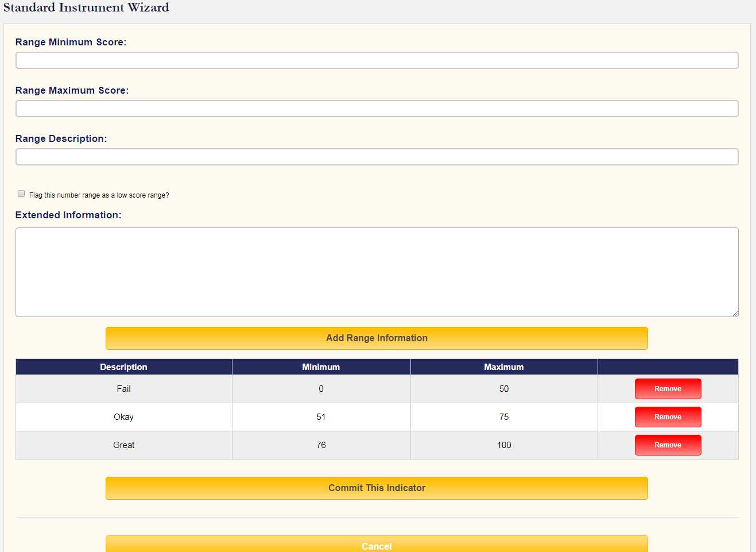
Task: Click inside the Extended Information text area
Action: (x=377, y=272)
